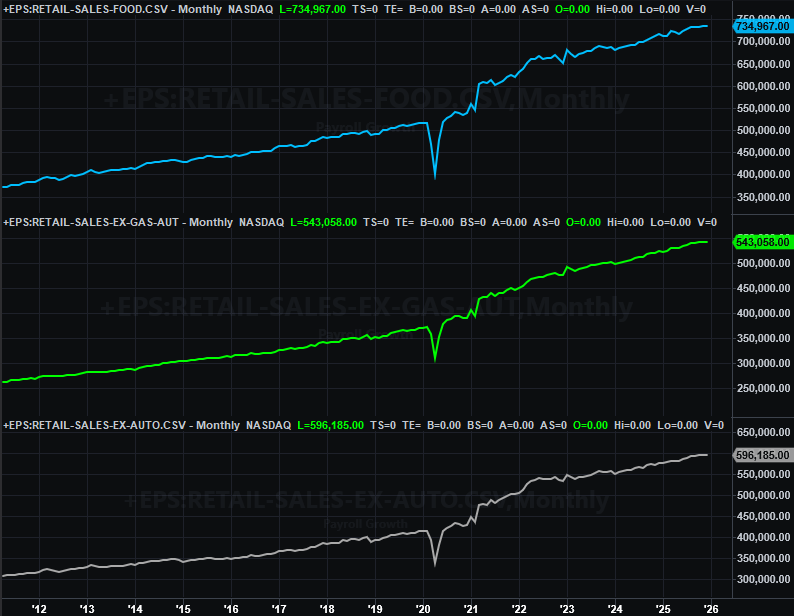
Task: Click the green 543,058.00 price tag
Action: click(762, 242)
